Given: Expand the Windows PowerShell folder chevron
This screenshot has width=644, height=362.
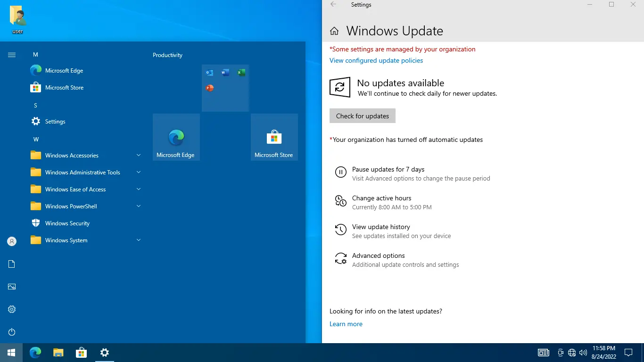Looking at the screenshot, I should point(139,206).
